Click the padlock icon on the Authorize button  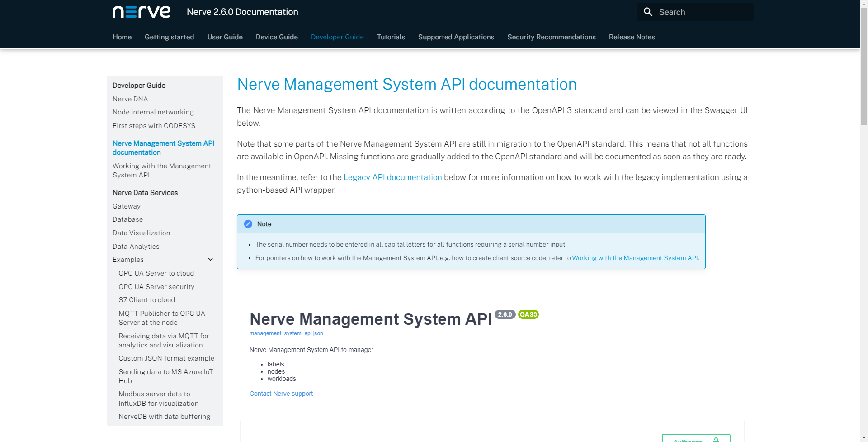(717, 439)
